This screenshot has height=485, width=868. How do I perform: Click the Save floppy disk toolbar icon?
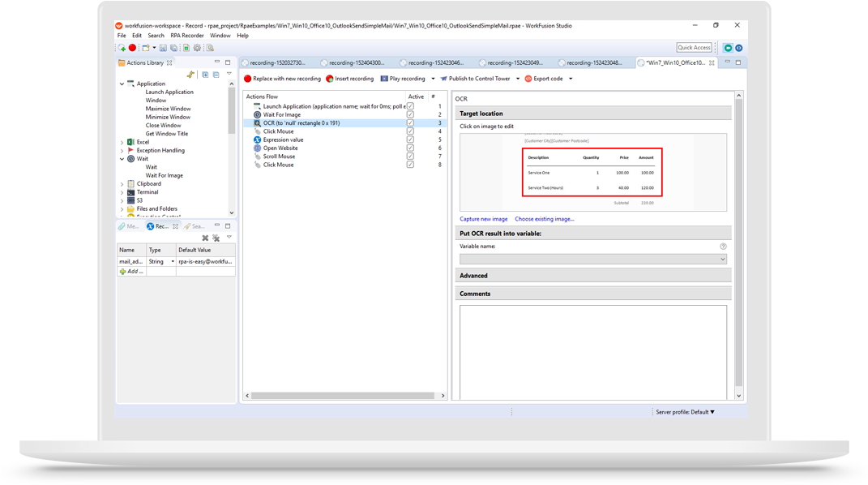[163, 48]
